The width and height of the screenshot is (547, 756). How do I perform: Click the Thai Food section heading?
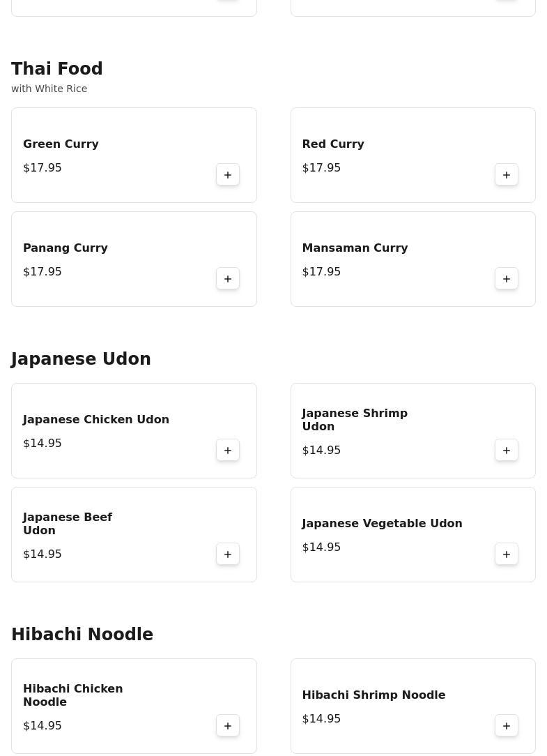[x=57, y=69]
